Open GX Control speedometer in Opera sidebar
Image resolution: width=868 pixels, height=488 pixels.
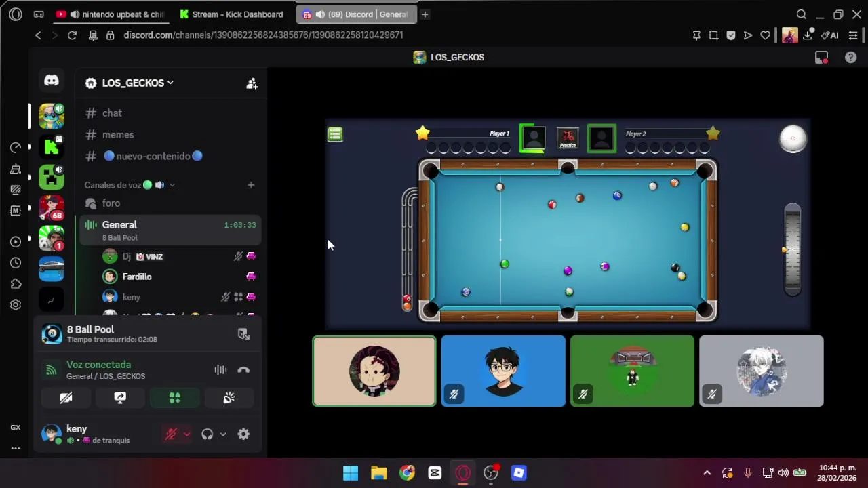pos(16,148)
